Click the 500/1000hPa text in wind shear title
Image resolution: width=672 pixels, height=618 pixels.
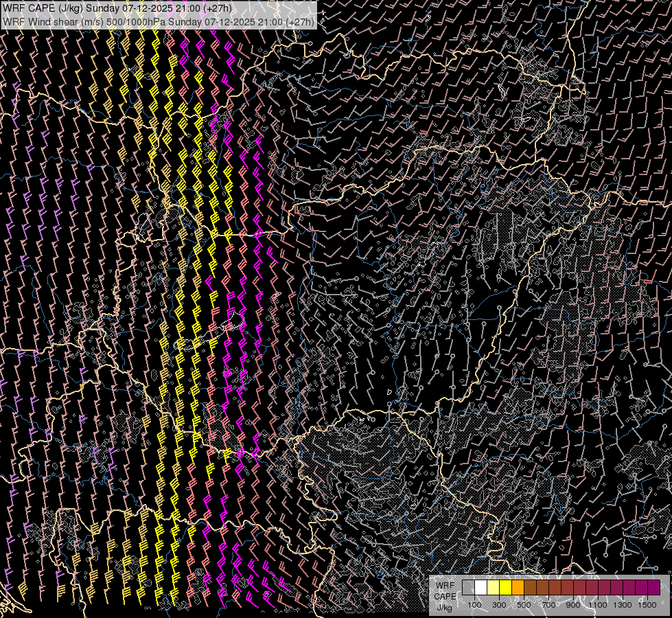135,21
